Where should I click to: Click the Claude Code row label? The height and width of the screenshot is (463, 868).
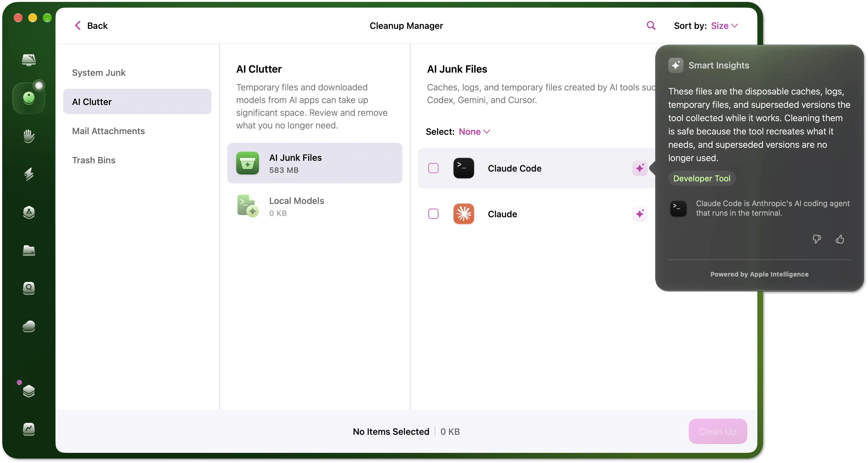pyautogui.click(x=514, y=168)
